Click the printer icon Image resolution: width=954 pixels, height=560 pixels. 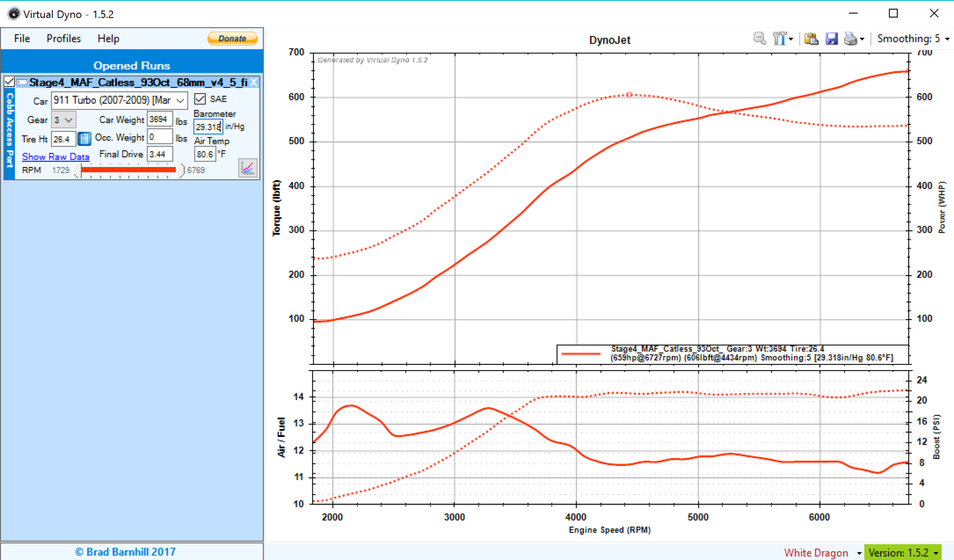point(850,39)
